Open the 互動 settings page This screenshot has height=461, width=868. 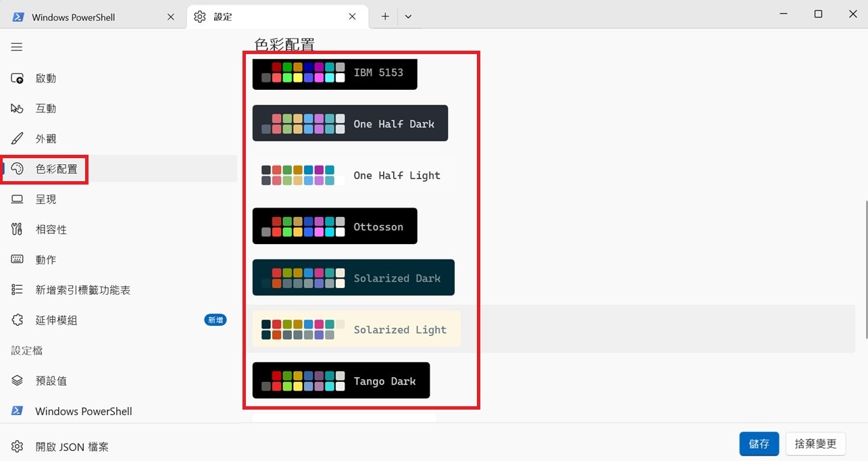(x=120, y=108)
